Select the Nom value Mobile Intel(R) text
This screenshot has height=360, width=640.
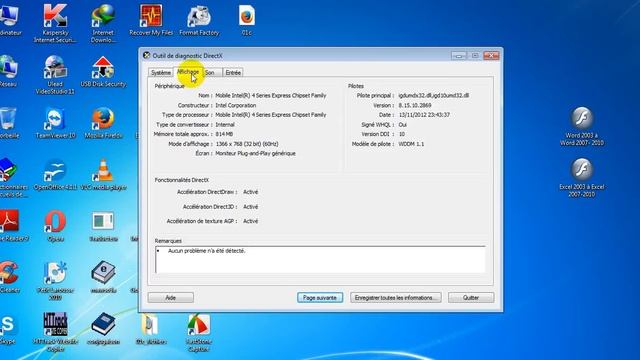[271, 96]
